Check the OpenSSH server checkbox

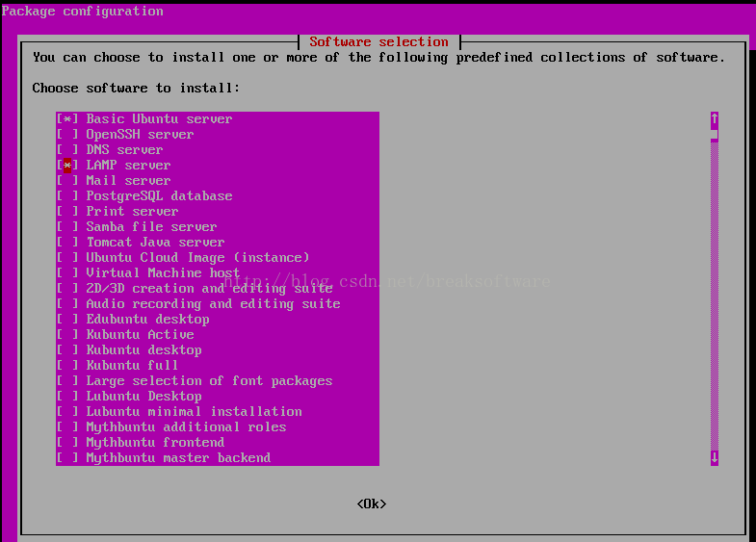(67, 135)
